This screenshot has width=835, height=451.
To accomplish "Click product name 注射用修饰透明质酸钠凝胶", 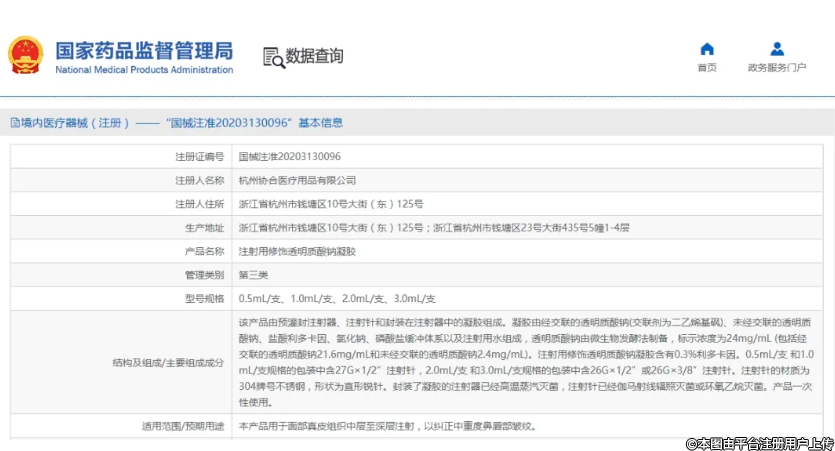I will pyautogui.click(x=297, y=251).
